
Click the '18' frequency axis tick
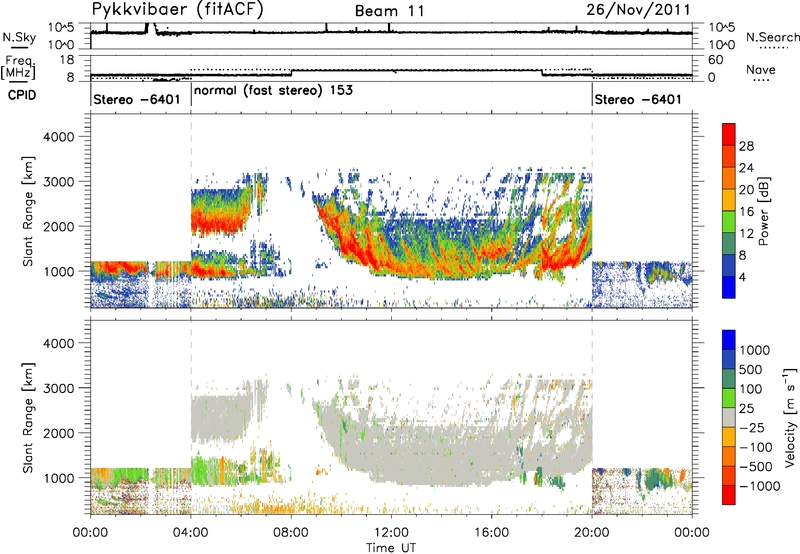[67, 60]
